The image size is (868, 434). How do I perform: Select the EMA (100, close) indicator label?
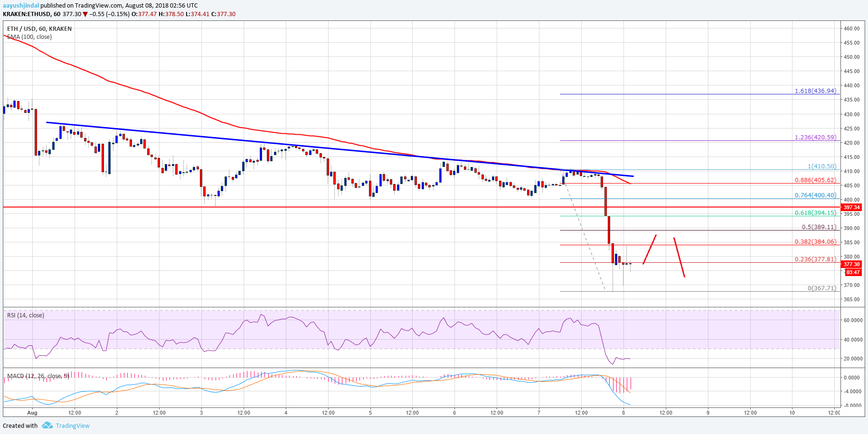click(29, 37)
